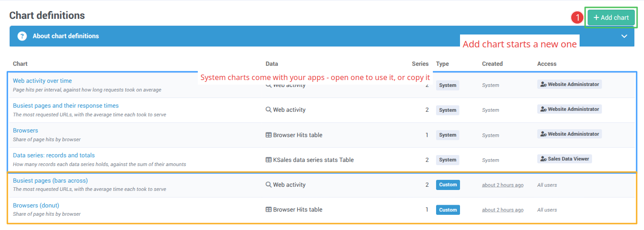Click the Data column header
The width and height of the screenshot is (644, 230).
(272, 64)
